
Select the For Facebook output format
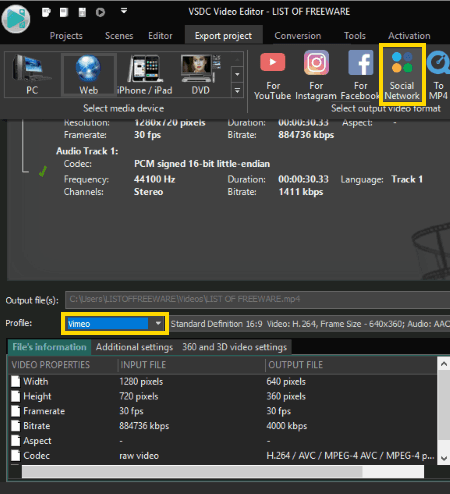pos(360,76)
